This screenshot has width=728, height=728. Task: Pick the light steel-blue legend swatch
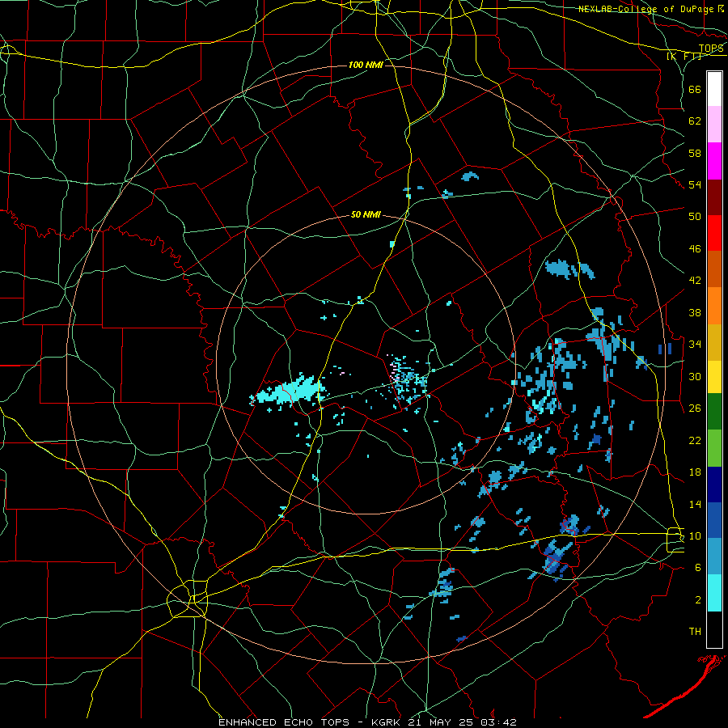pyautogui.click(x=714, y=557)
